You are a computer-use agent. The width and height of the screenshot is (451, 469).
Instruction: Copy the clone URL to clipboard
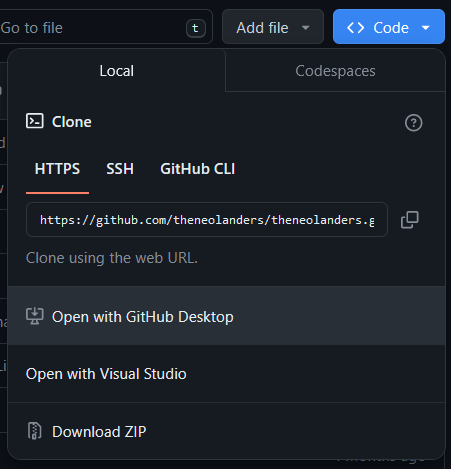pos(410,220)
